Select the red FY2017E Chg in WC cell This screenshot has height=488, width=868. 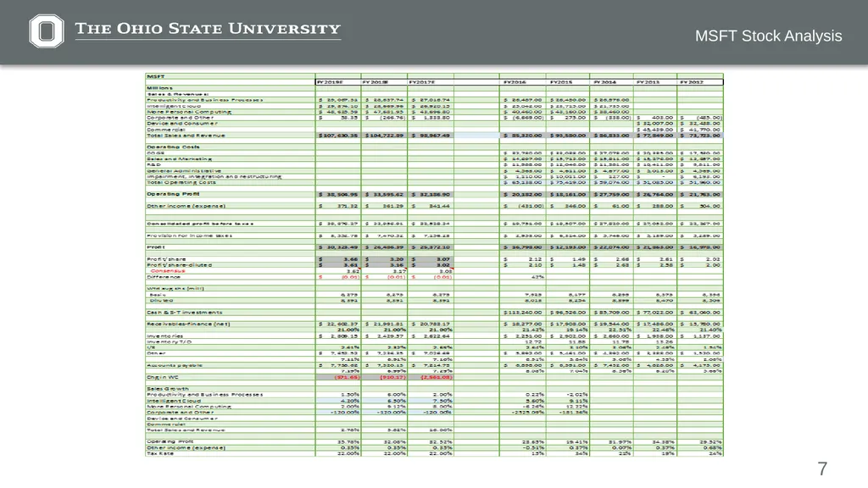click(x=430, y=377)
